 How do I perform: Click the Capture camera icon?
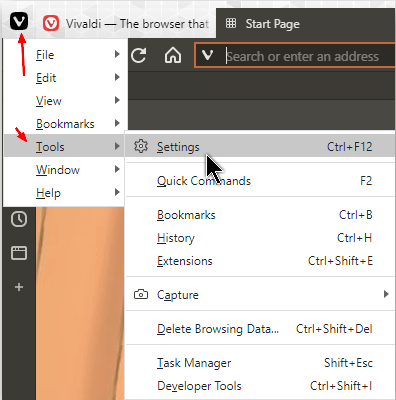point(141,295)
